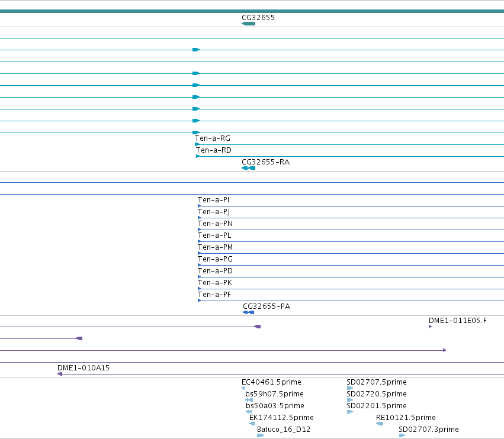Viewport: 504px width, 439px height.
Task: Click the Ten-a-PM protein label
Action: coord(215,247)
